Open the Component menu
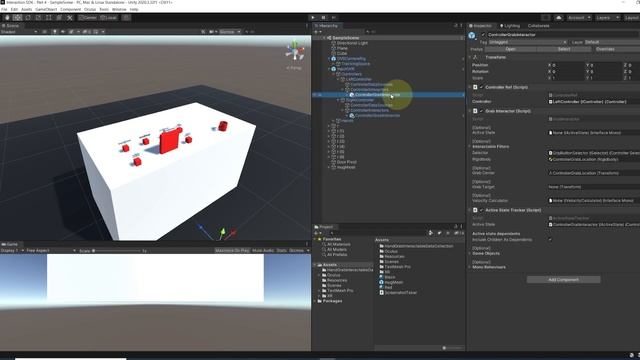 [71, 9]
